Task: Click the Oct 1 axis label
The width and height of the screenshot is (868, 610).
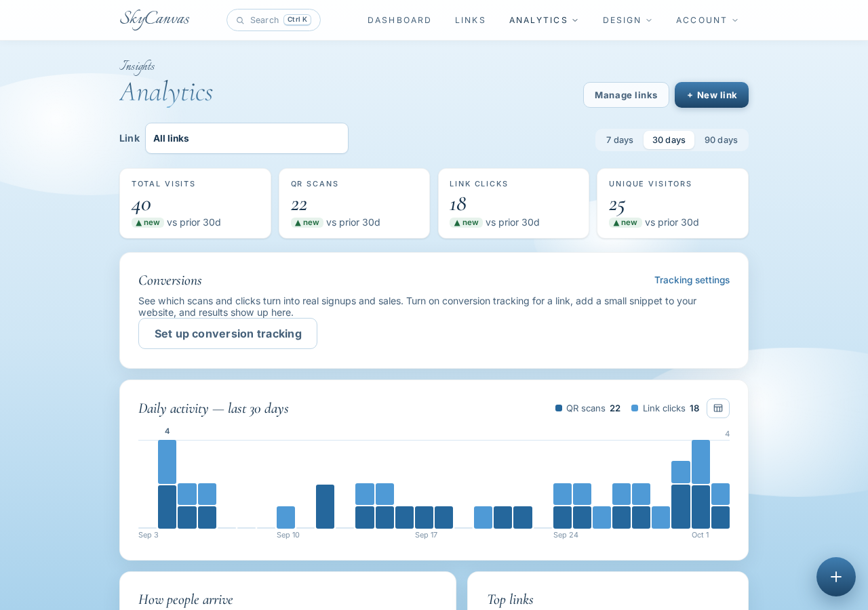Action: pyautogui.click(x=701, y=535)
